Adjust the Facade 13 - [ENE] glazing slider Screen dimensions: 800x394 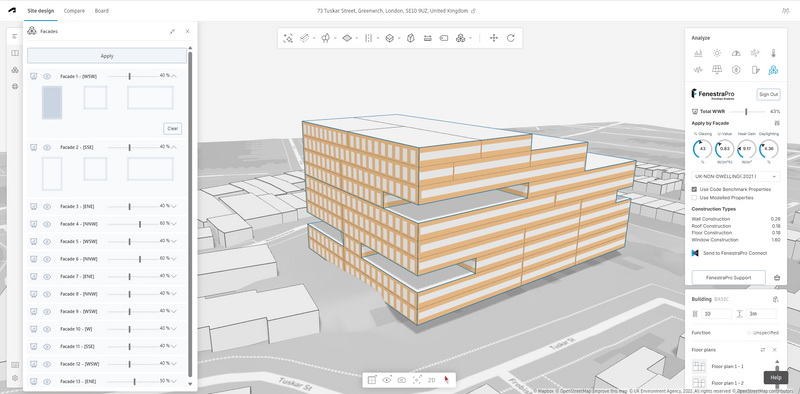pyautogui.click(x=135, y=381)
